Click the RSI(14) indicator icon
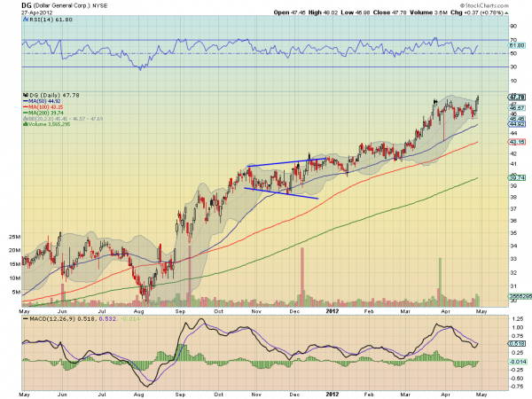 tap(26, 20)
